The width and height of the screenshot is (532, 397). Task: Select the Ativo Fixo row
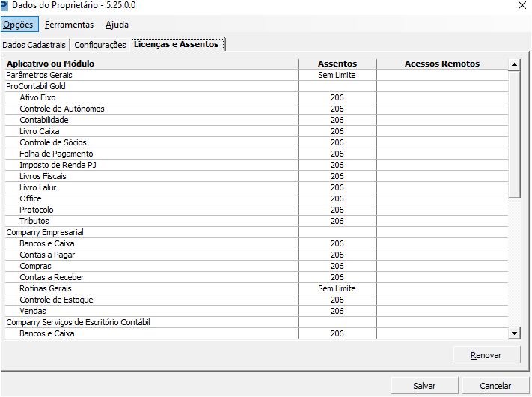pos(257,97)
